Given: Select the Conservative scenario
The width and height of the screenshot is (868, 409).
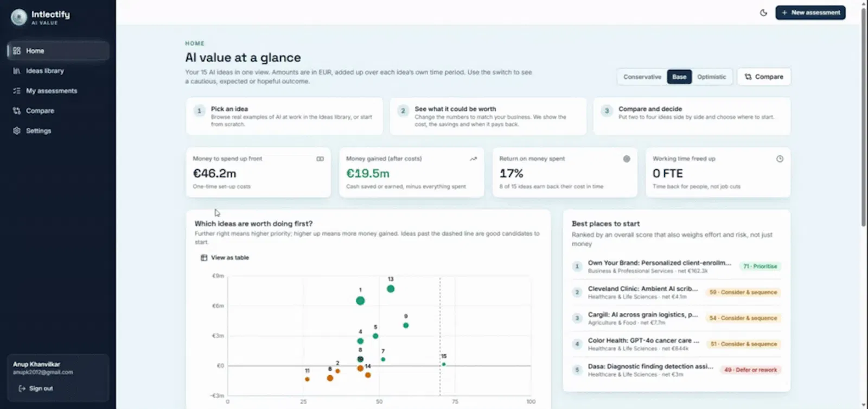Looking at the screenshot, I should (642, 77).
